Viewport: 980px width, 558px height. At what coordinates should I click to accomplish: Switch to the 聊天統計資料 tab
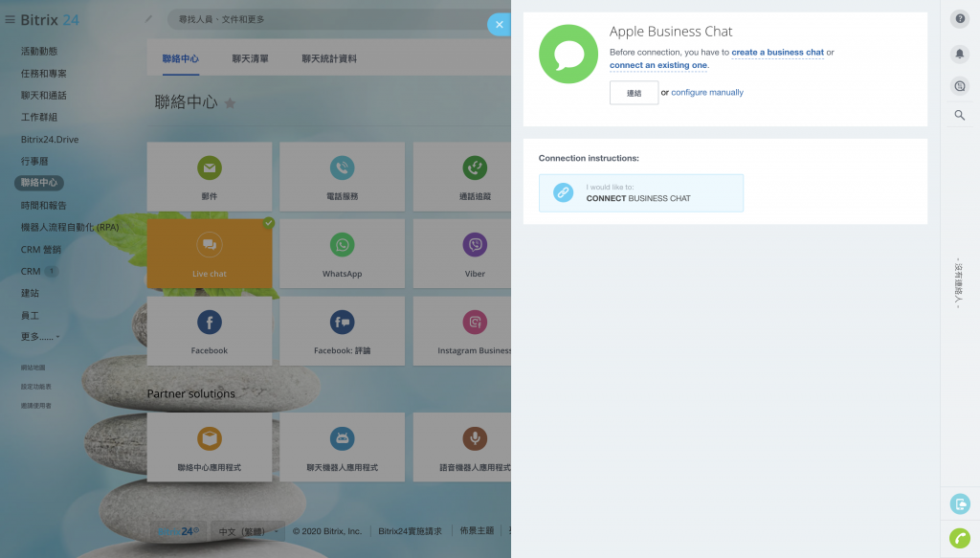329,58
